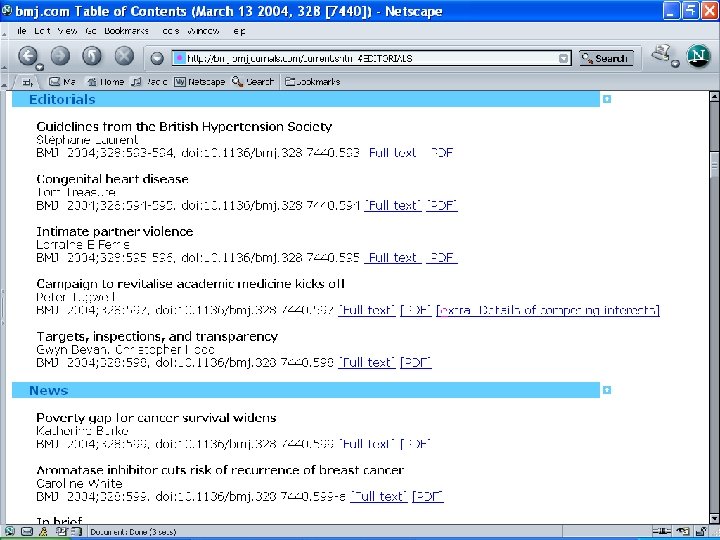Screen dimensions: 720x540
Task: Open Full text of Poverty gap cancer article
Action: coord(366,444)
